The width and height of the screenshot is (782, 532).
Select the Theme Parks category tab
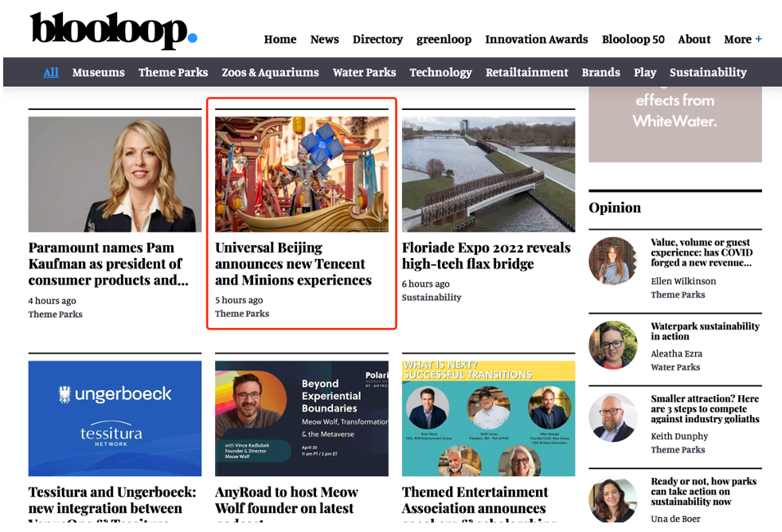pos(173,72)
